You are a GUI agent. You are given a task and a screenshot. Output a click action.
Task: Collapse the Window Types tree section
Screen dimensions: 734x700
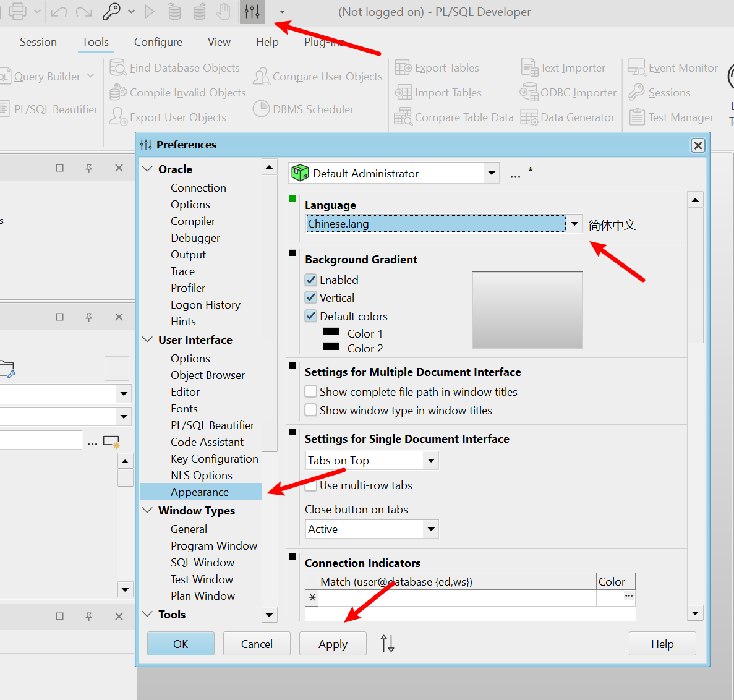[x=147, y=510]
